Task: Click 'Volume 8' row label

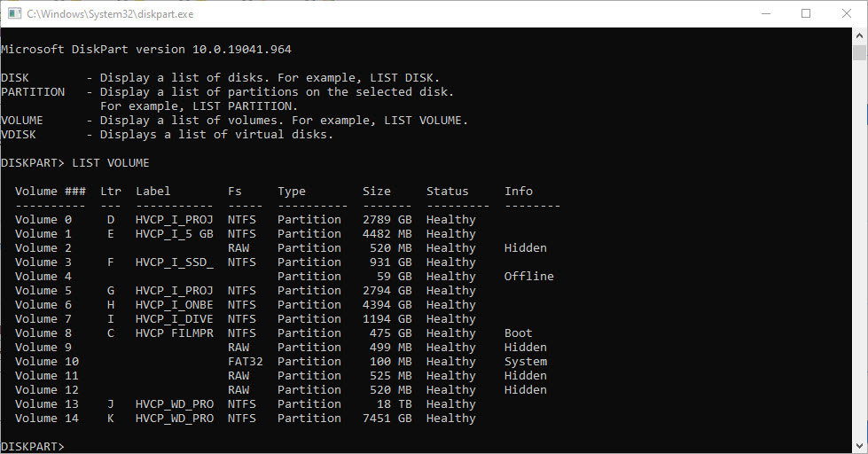Action: tap(43, 333)
